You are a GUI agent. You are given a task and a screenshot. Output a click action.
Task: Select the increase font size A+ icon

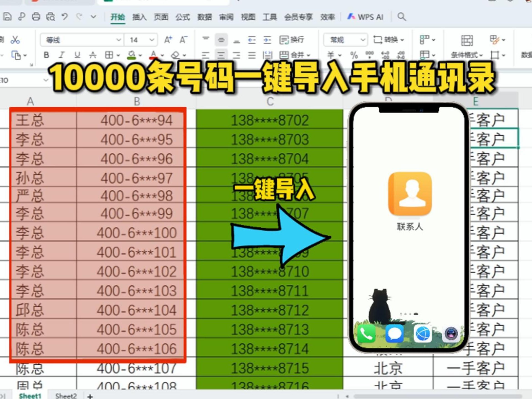(x=168, y=40)
